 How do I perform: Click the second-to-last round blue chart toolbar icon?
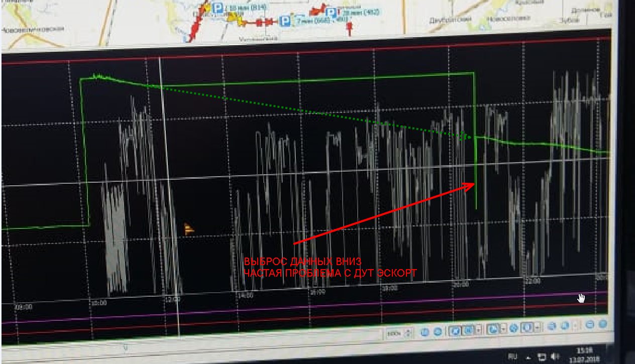pos(591,325)
